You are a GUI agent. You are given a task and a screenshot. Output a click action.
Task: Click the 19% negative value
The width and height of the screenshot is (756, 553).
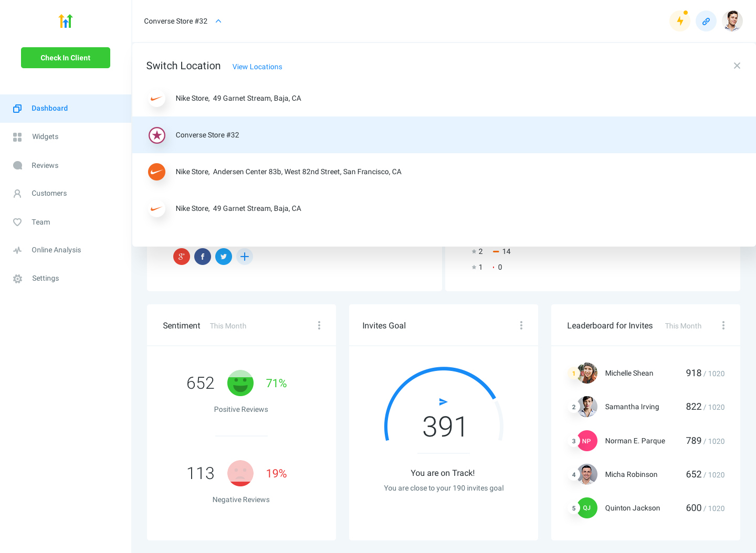pyautogui.click(x=276, y=474)
